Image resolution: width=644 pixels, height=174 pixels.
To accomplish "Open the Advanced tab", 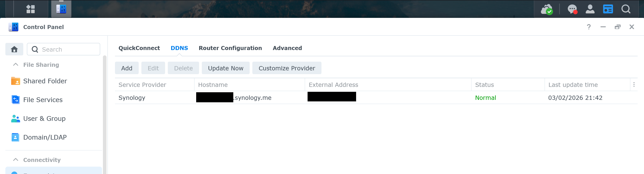I will point(287,48).
